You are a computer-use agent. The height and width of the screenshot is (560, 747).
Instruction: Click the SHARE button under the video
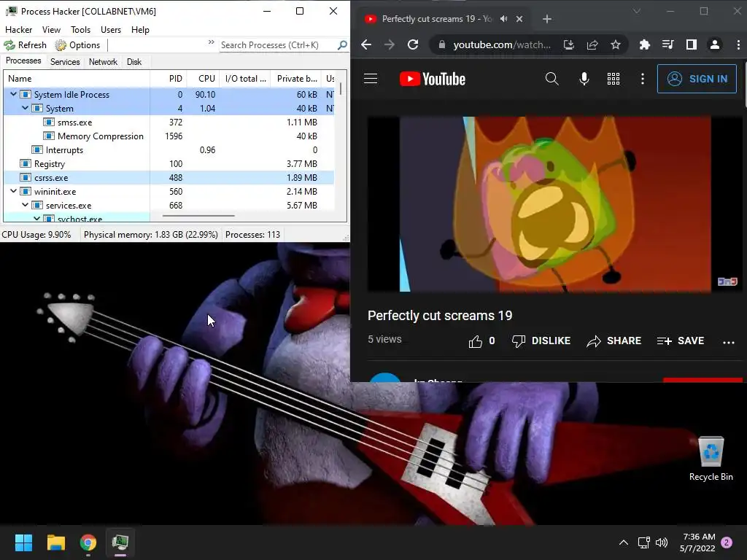[x=614, y=341]
